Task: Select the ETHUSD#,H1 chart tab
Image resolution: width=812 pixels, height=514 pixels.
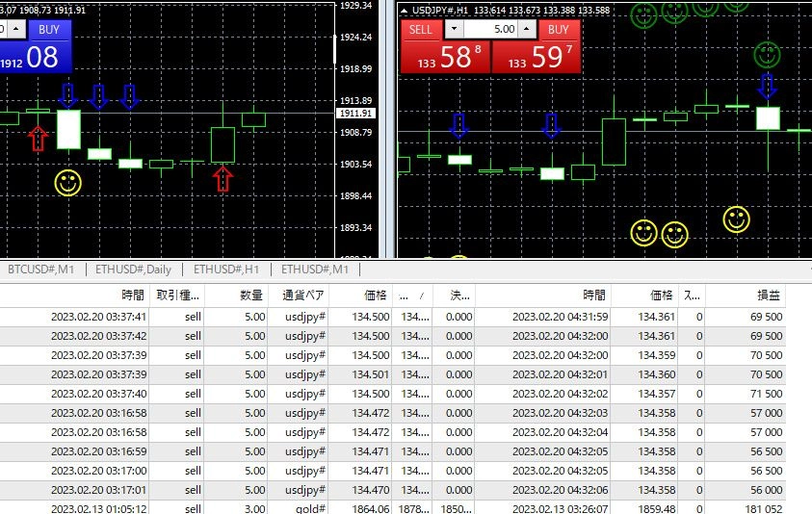Action: [227, 270]
